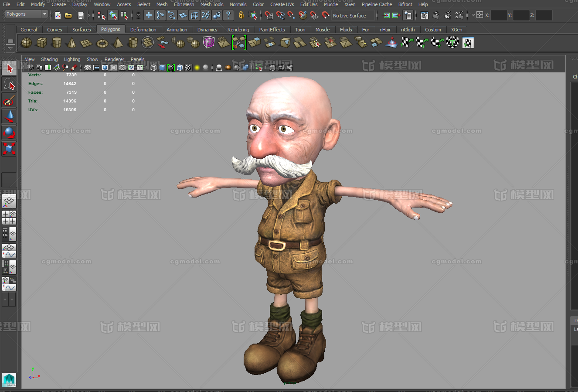Open the Render View clapperboard icon
This screenshot has width=578, height=392.
coord(424,15)
